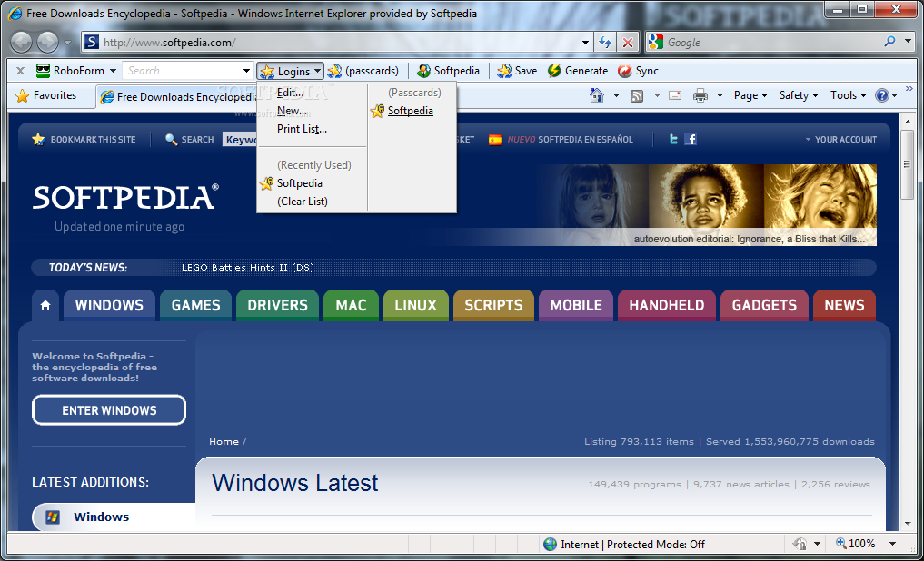
Task: Click the page URL in the address bar
Action: point(170,43)
